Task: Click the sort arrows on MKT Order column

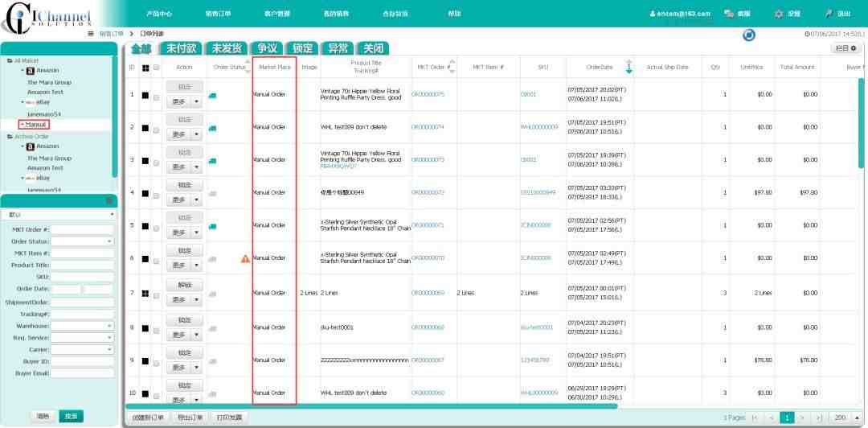Action: pos(452,67)
